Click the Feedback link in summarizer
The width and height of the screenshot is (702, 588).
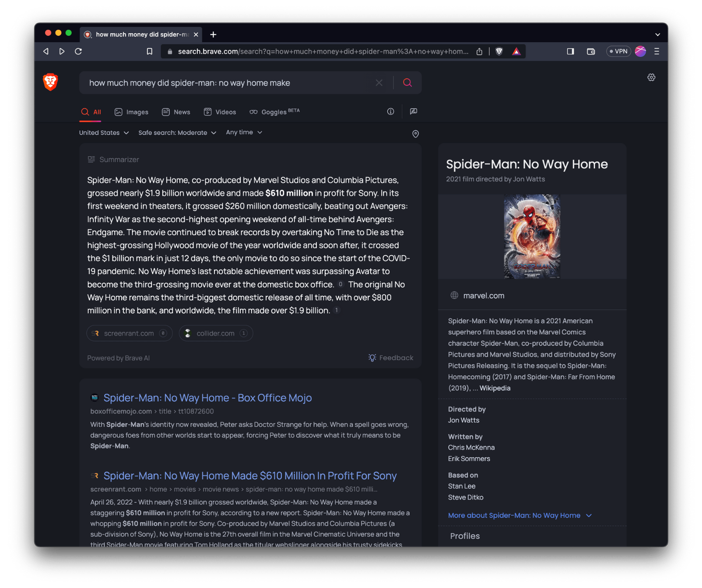[391, 358]
